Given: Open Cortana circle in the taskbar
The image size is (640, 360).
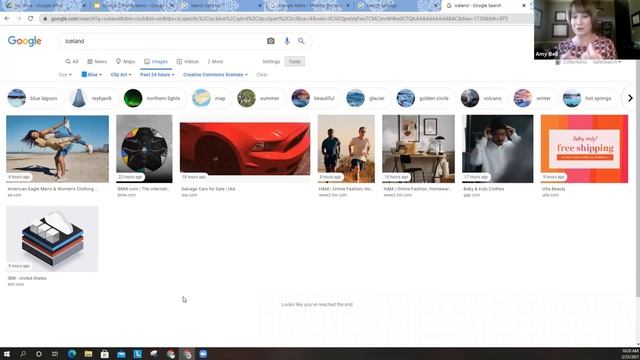Looking at the screenshot, I should [x=39, y=354].
